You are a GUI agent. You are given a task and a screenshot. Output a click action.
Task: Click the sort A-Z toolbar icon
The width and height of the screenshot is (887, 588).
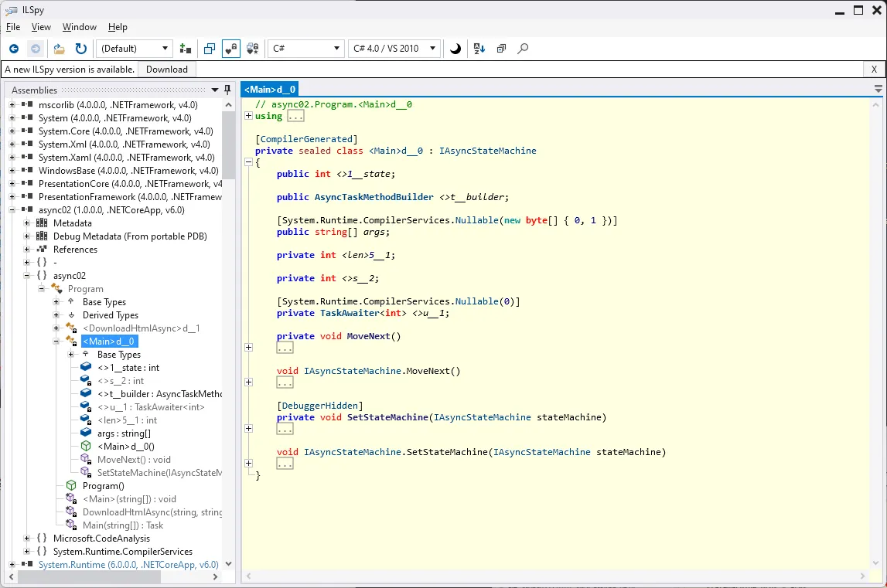(479, 49)
